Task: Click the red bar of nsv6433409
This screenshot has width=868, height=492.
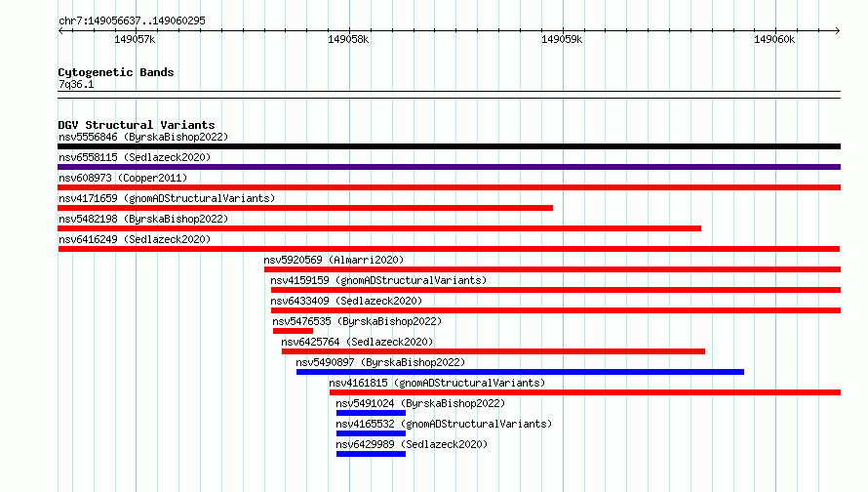Action: point(556,310)
